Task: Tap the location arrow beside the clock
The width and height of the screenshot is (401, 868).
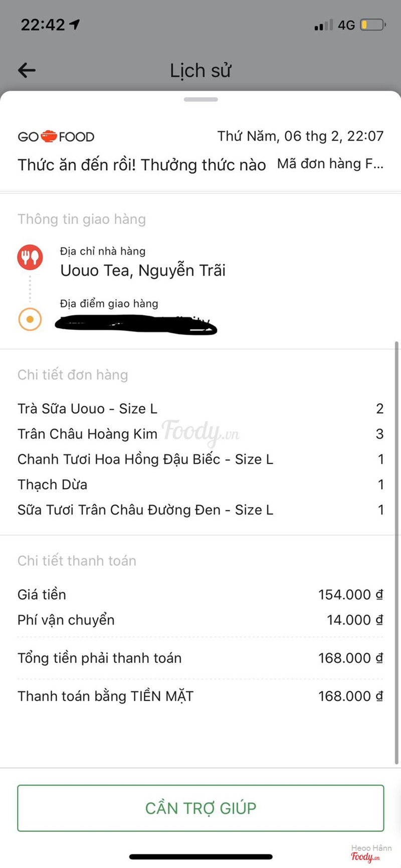Action: [75, 25]
